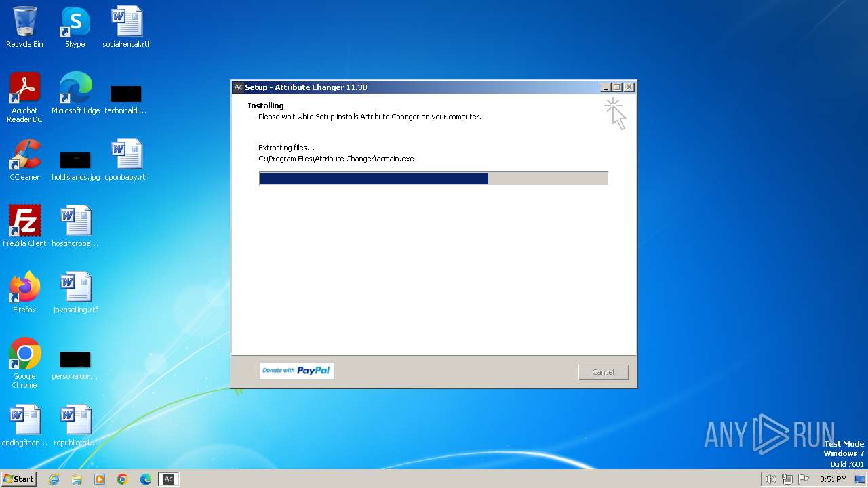Click the acmain.exe extraction path text
This screenshot has width=868, height=488.
336,159
